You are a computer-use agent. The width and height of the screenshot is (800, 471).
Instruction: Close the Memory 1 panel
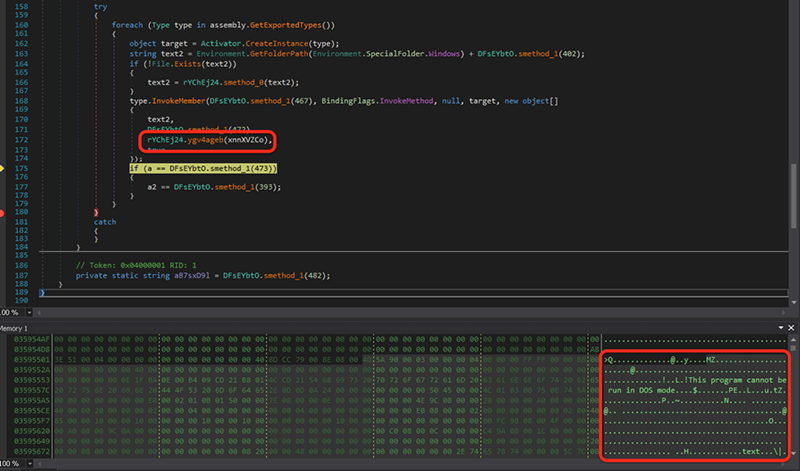pos(791,328)
